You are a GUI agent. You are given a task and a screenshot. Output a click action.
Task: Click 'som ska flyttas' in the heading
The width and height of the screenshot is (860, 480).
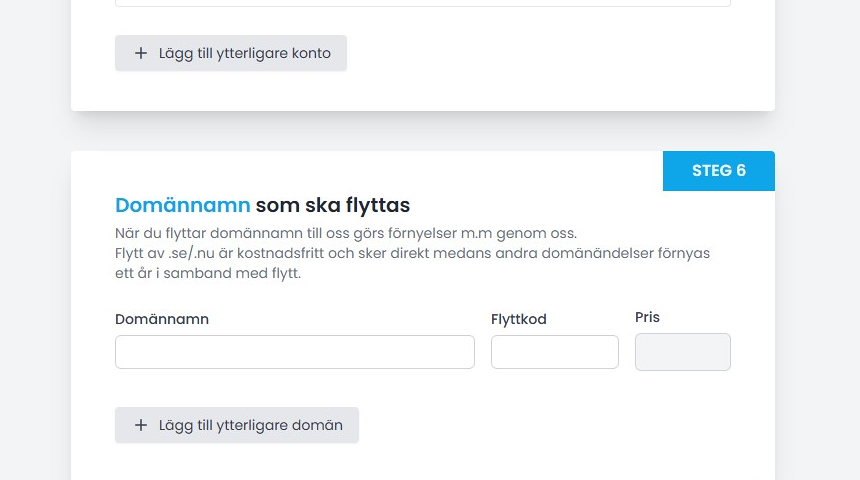333,205
